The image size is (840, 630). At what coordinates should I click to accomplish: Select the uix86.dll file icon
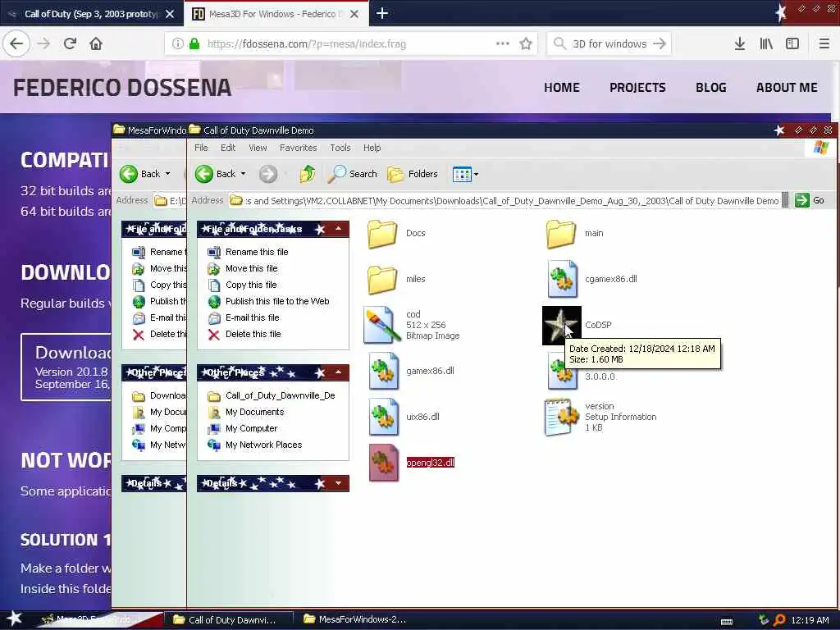tap(383, 417)
